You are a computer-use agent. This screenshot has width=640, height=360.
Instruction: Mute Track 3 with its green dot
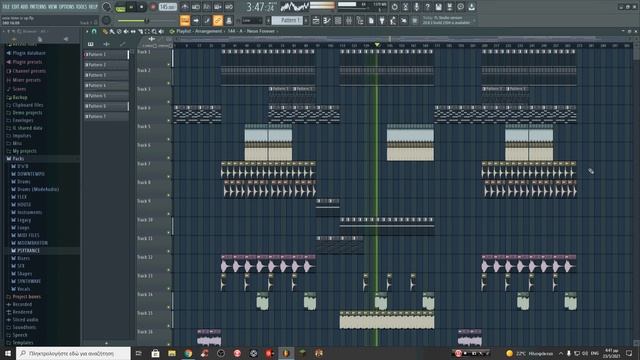coord(169,102)
